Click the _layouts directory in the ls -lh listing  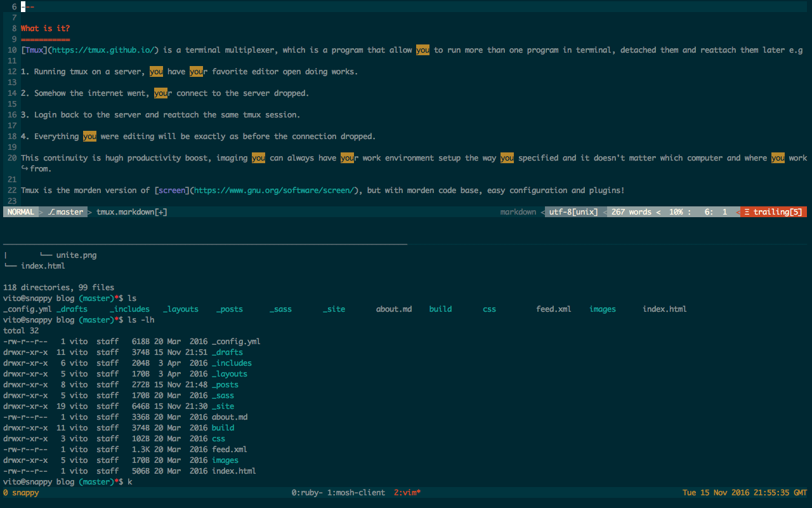[230, 374]
